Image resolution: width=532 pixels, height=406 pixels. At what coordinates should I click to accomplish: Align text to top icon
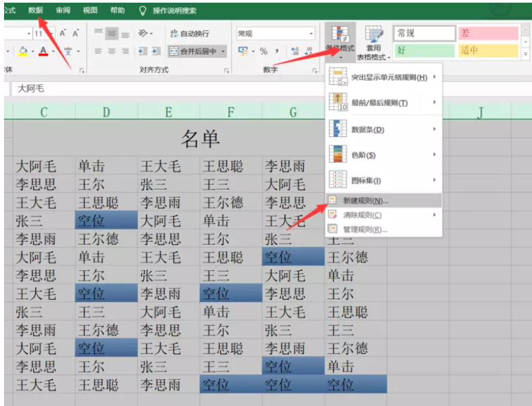[x=98, y=33]
